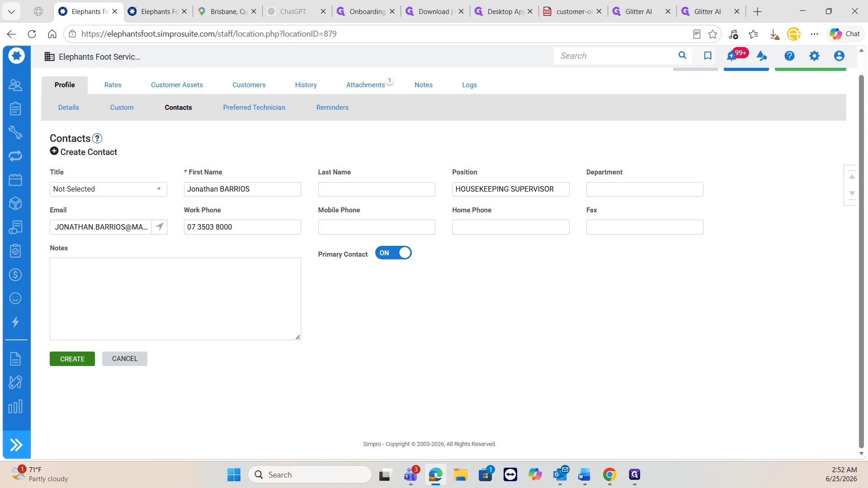868x488 pixels.
Task: Open the user profile icon
Action: tap(839, 56)
